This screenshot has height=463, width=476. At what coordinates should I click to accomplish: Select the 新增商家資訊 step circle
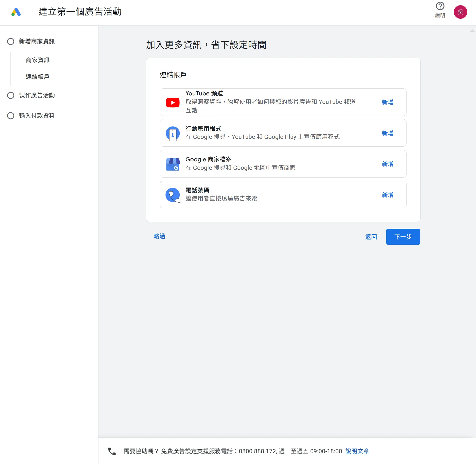11,41
